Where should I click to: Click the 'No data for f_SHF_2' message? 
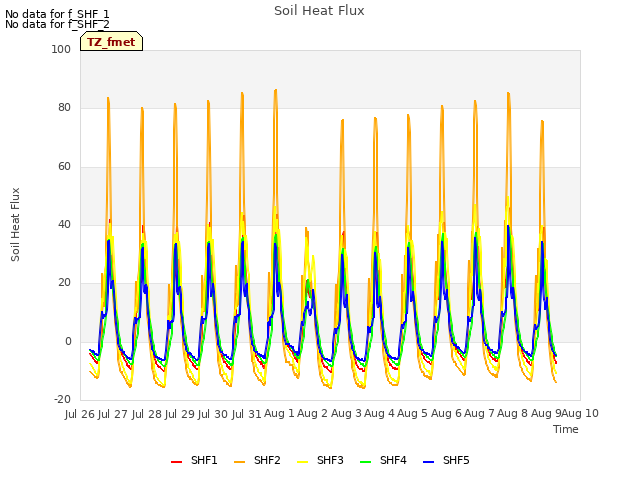pyautogui.click(x=57, y=24)
